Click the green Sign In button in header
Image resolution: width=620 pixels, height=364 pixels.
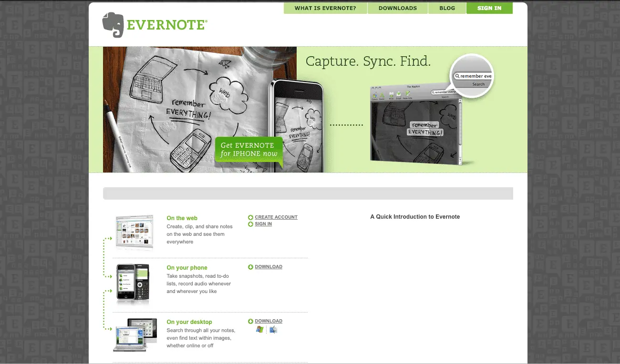point(489,8)
